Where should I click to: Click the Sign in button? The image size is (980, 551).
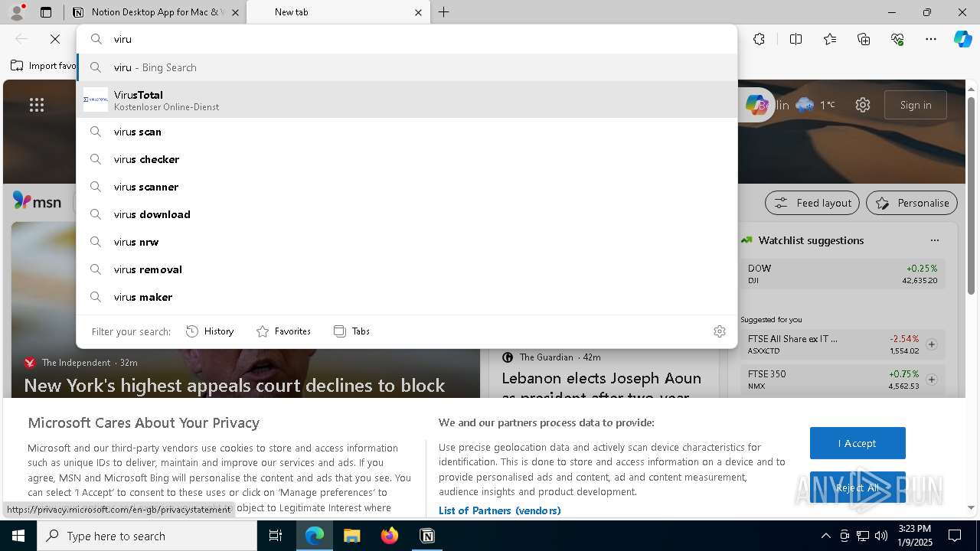click(916, 105)
